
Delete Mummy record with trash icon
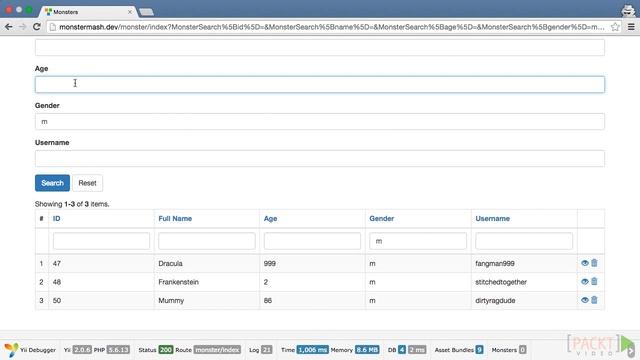[x=594, y=300]
